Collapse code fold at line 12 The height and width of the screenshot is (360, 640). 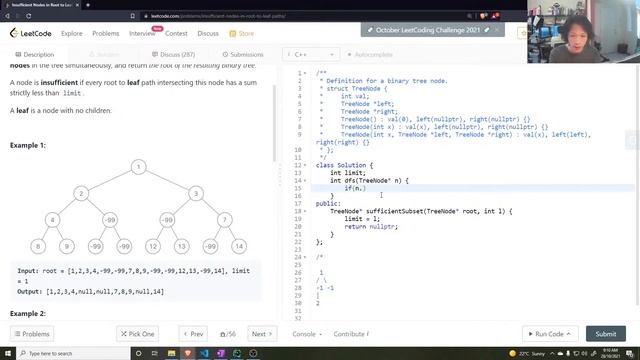pos(305,165)
